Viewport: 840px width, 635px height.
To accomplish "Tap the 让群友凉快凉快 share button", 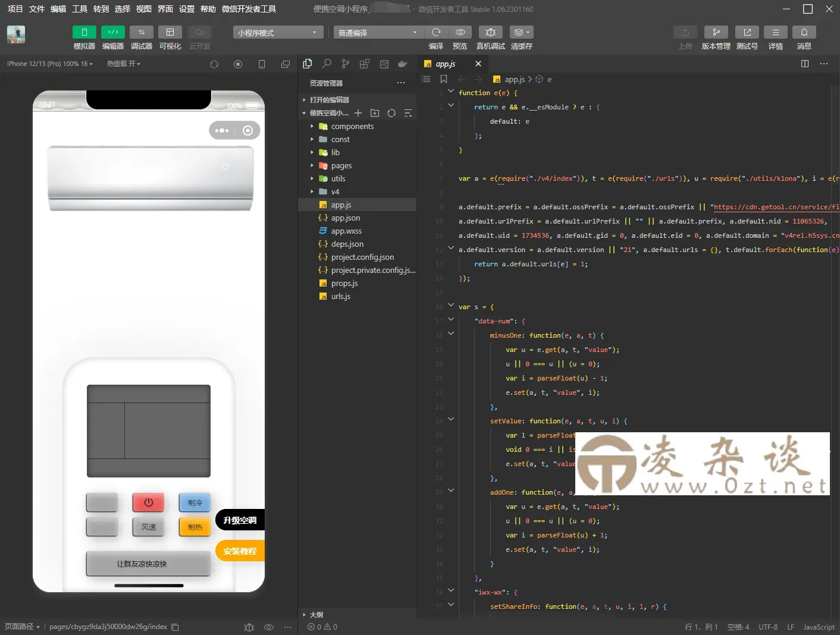I will click(x=149, y=564).
